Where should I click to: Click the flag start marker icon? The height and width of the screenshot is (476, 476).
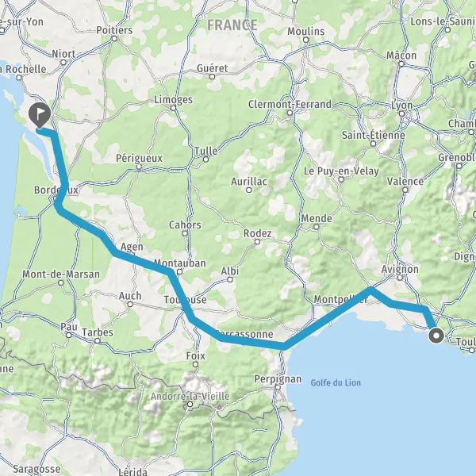click(40, 115)
